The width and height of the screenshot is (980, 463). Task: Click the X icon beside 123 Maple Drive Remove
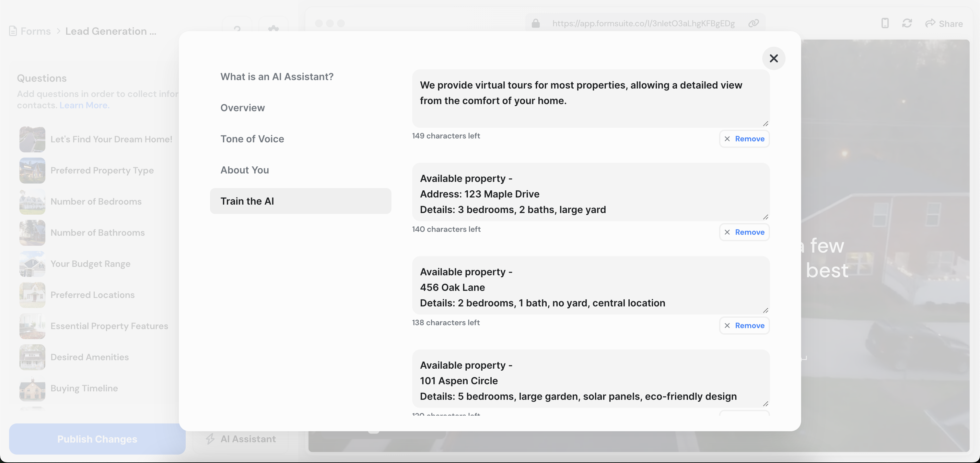tap(727, 232)
